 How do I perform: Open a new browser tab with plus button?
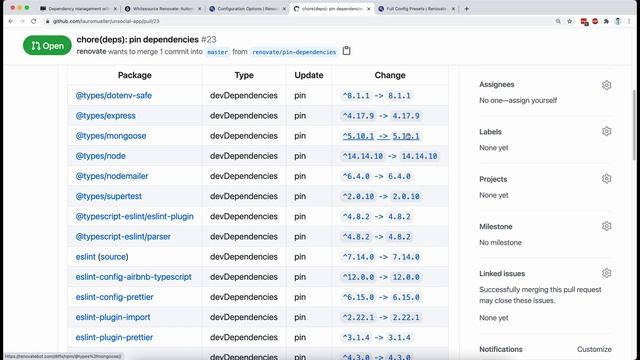(467, 9)
